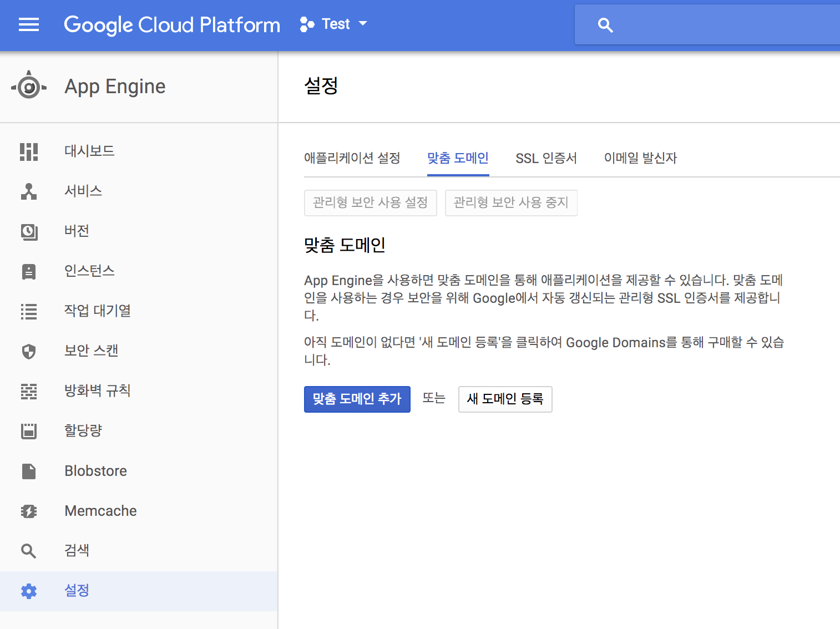Click the 맞춤 도메인 추가 button
Viewport: 840px width, 629px height.
(x=357, y=399)
